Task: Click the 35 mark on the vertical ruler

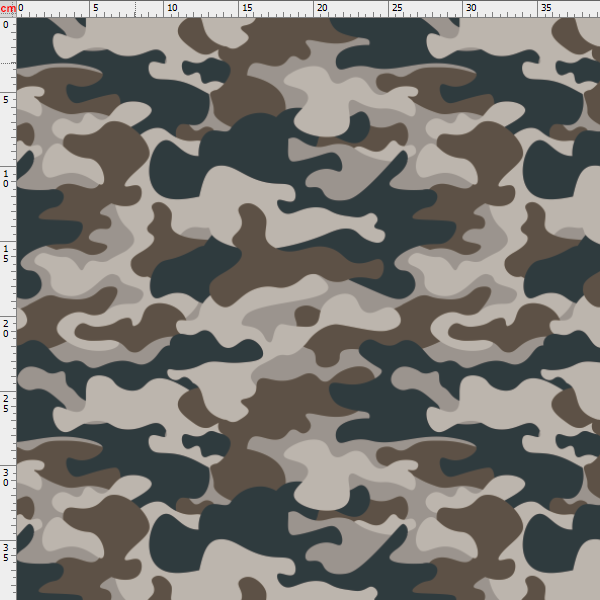Action: 5,553
